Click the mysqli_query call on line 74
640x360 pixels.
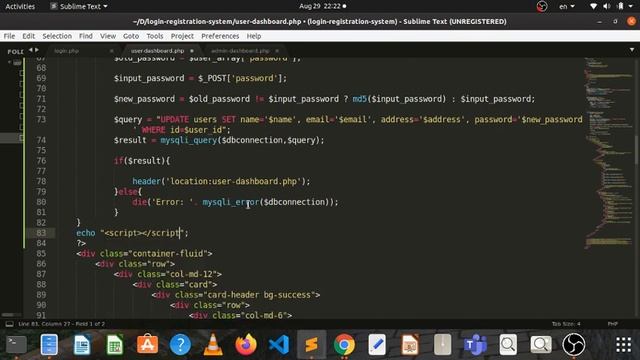pos(188,140)
